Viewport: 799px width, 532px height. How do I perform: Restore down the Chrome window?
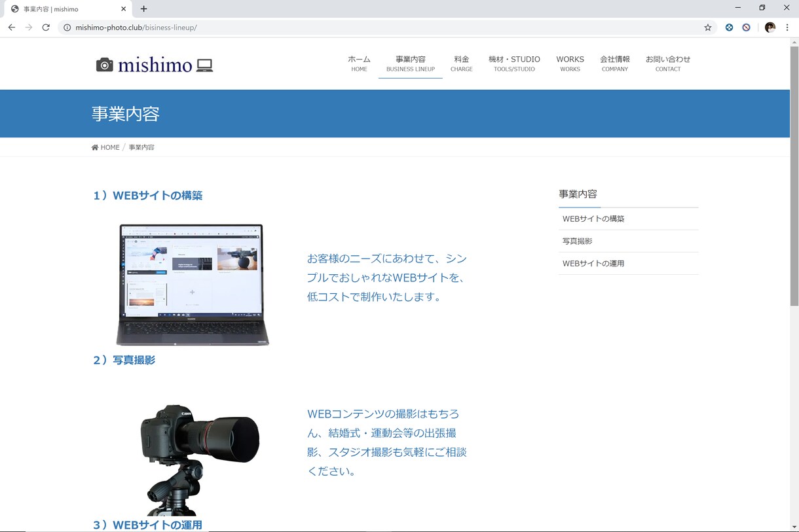pyautogui.click(x=762, y=8)
